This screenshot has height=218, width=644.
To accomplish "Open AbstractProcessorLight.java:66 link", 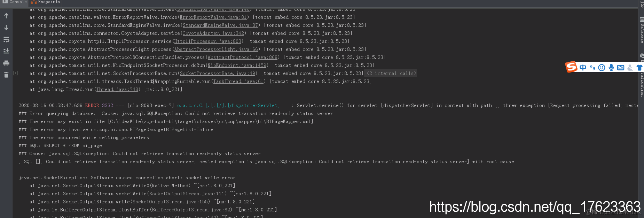I will point(216,49).
